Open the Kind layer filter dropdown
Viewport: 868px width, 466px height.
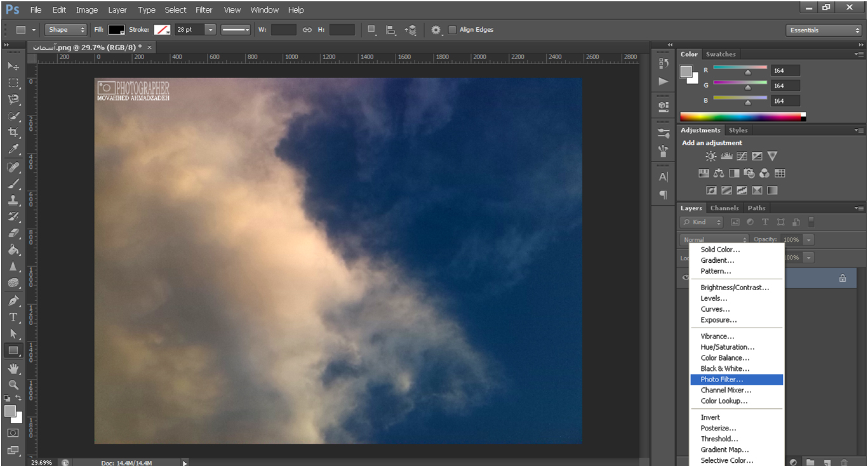[702, 222]
